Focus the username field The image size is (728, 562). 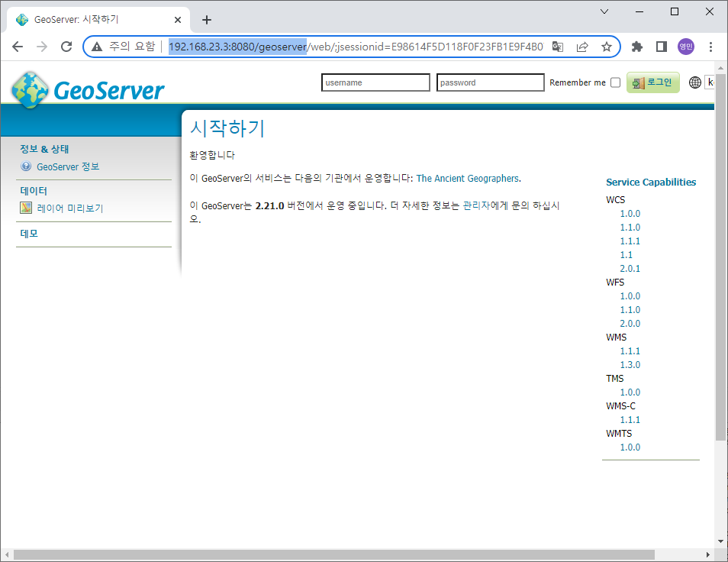375,82
